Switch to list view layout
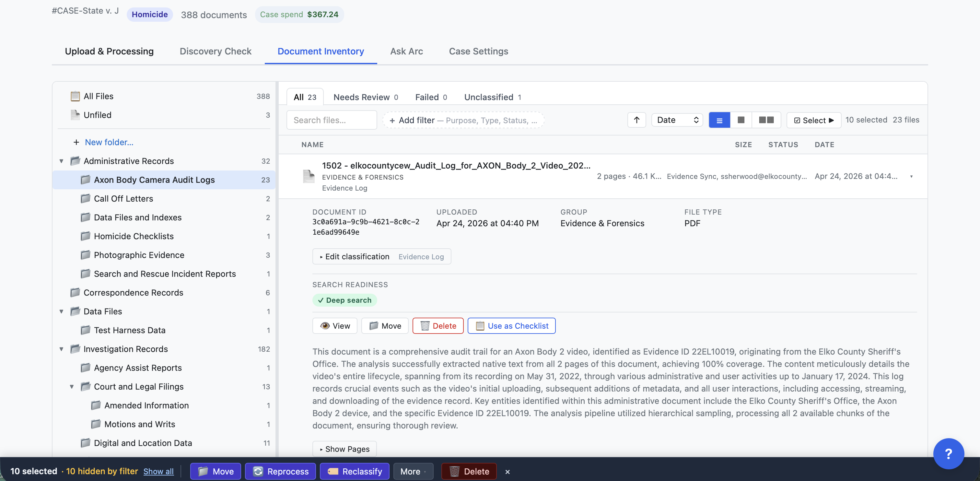Viewport: 980px width, 481px height. [719, 120]
